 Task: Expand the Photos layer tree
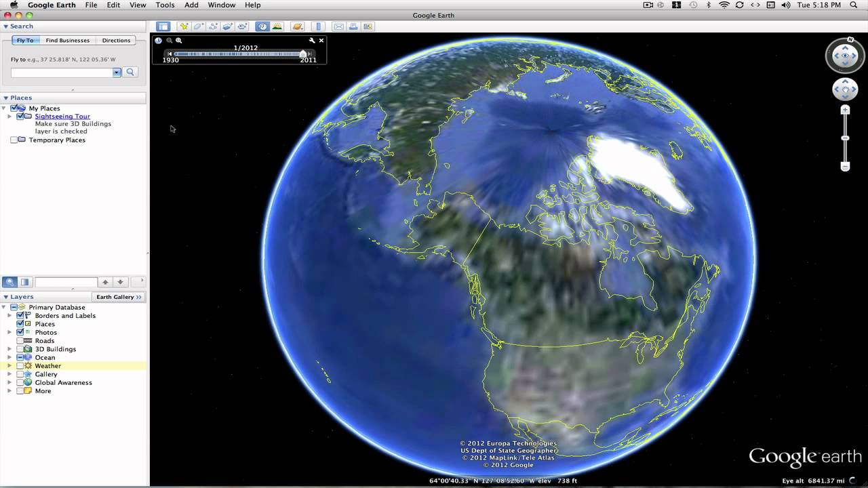(x=10, y=332)
